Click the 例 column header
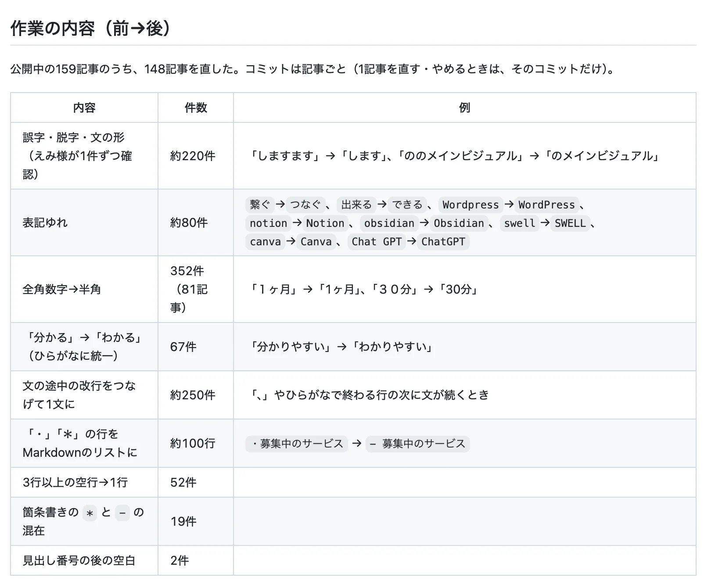Screen dimensions: 704x588 pos(465,108)
